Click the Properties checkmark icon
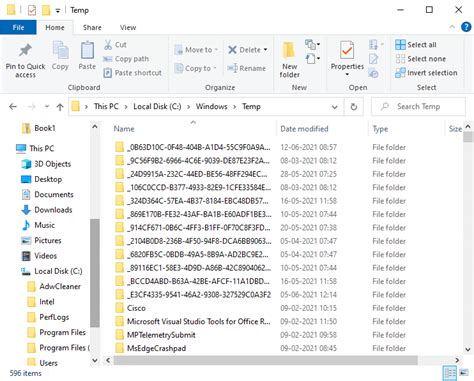Screen dimensions: 474x381 347,51
